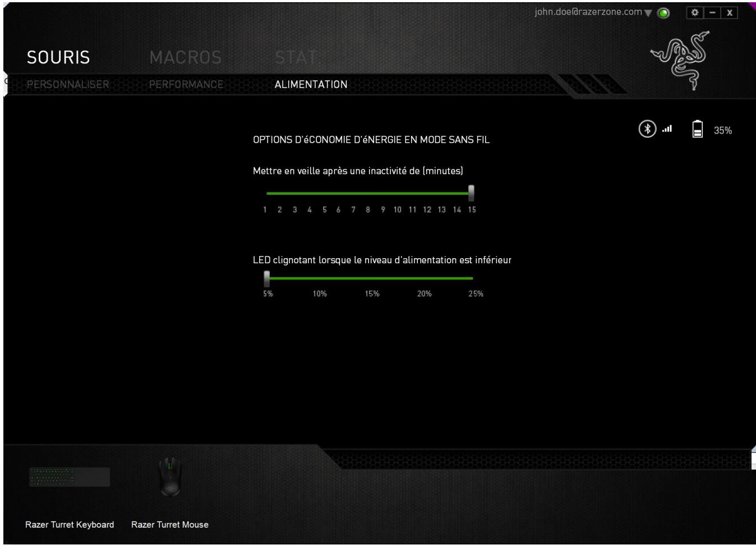The image size is (756, 545).
Task: Click the 20% label on LED slider
Action: (424, 294)
